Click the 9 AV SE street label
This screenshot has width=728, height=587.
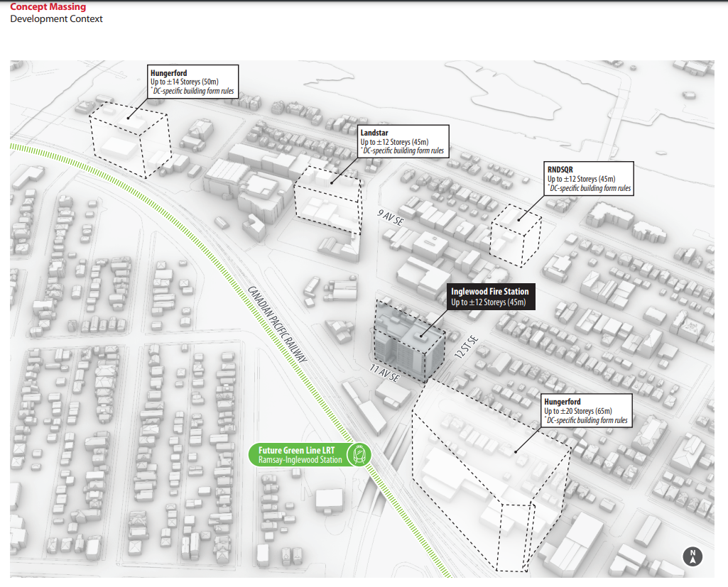(x=389, y=219)
